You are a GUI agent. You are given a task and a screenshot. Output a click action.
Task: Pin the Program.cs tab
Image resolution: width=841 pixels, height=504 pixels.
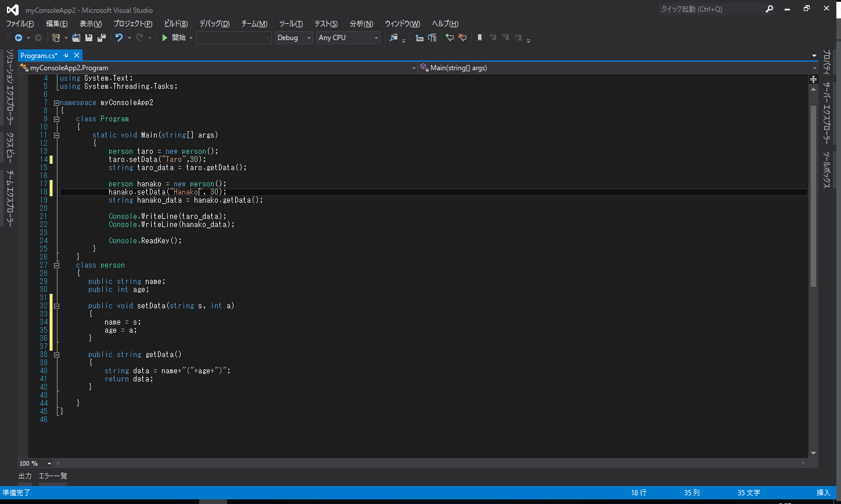(x=66, y=55)
